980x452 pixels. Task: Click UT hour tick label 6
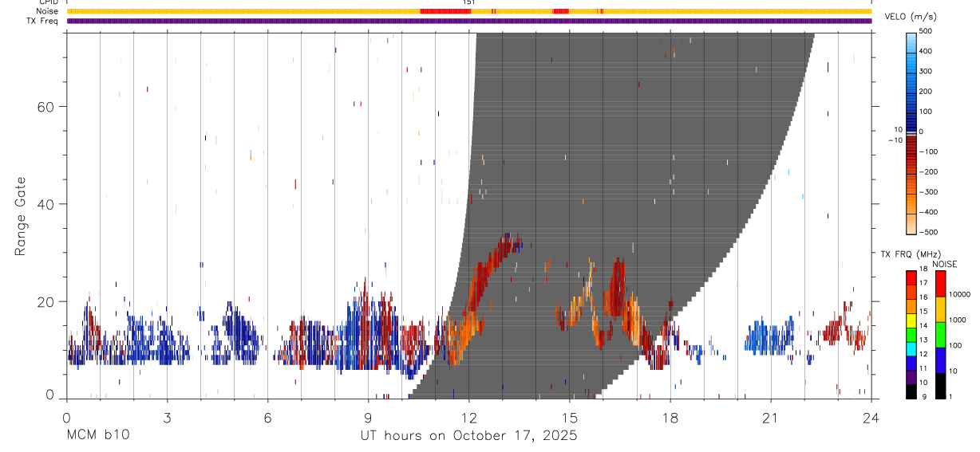tap(267, 418)
